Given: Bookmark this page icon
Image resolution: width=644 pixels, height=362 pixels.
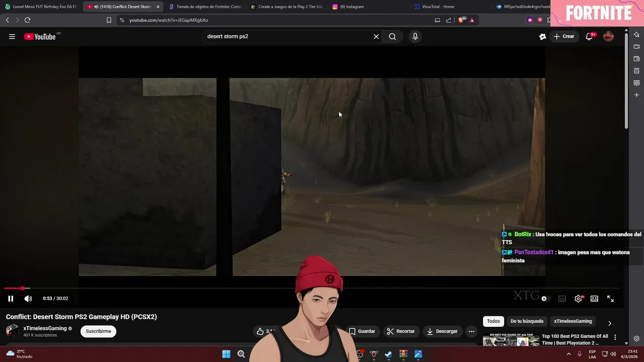Looking at the screenshot, I should (x=109, y=20).
